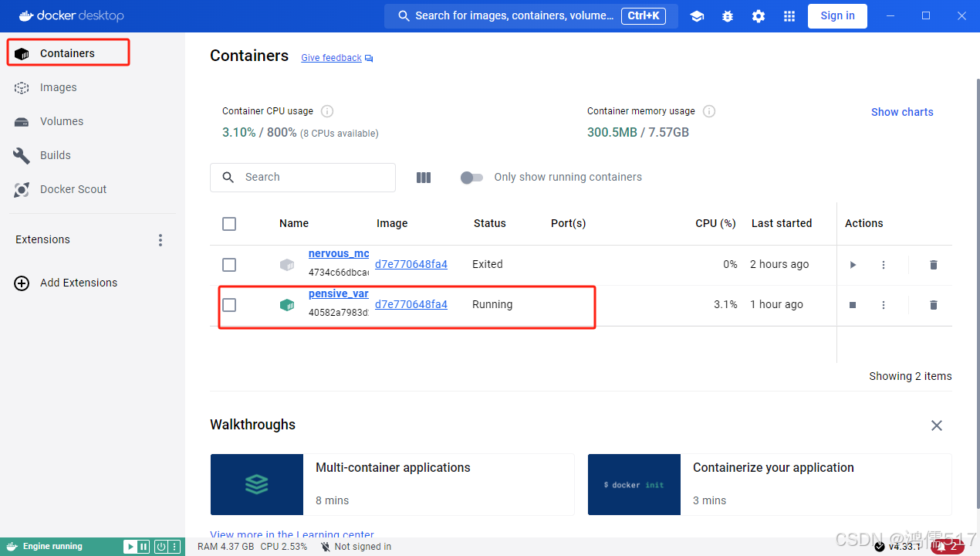Sort by the Image column header

392,223
